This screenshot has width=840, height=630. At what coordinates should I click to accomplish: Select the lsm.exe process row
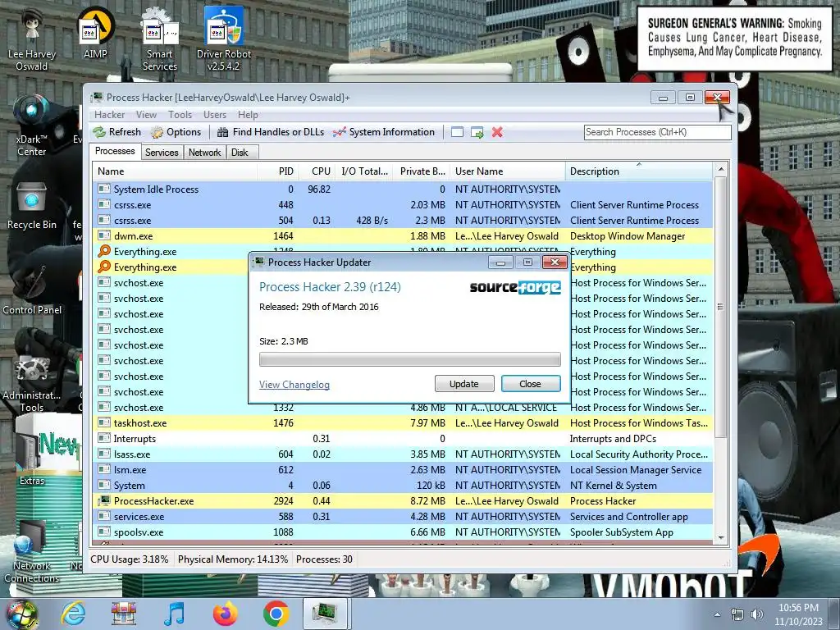pyautogui.click(x=404, y=469)
